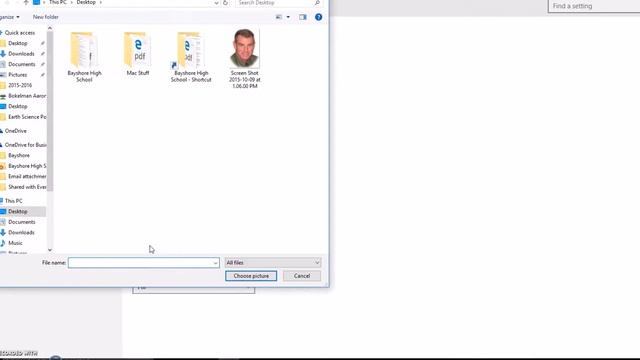640x360 pixels.
Task: Click the Search Desktop box
Action: click(279, 3)
